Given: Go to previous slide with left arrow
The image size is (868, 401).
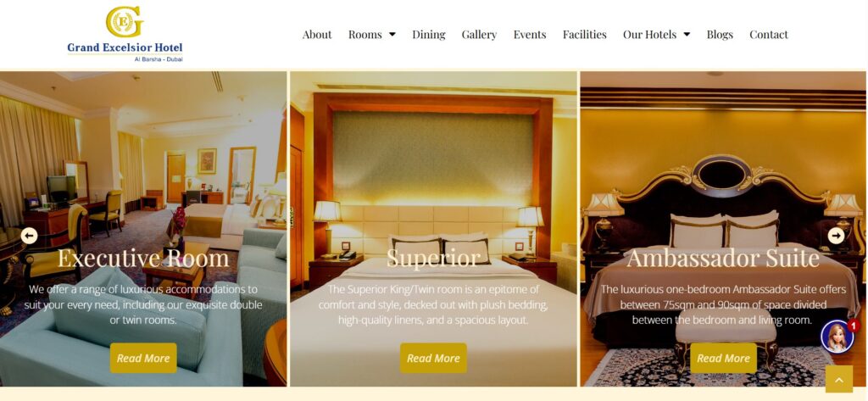Looking at the screenshot, I should 29,236.
